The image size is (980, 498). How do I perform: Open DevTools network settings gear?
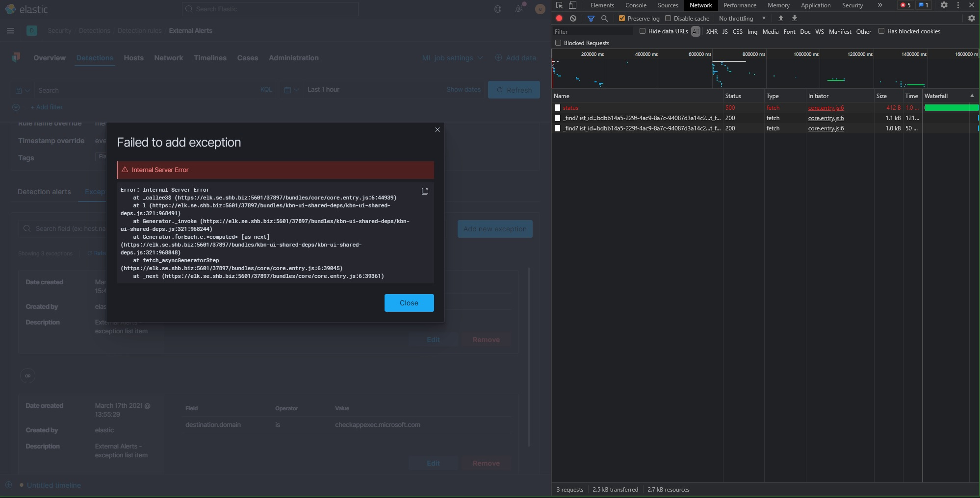pyautogui.click(x=971, y=18)
